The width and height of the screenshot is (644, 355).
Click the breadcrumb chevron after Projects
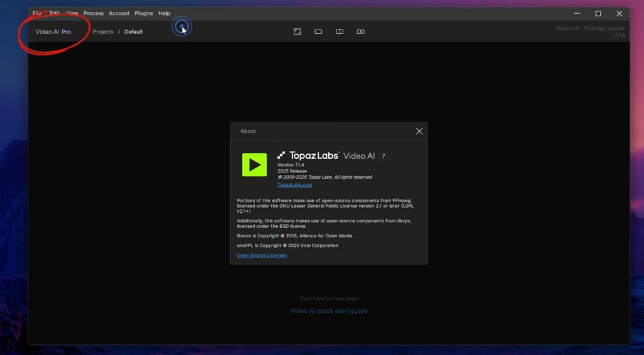coord(119,31)
